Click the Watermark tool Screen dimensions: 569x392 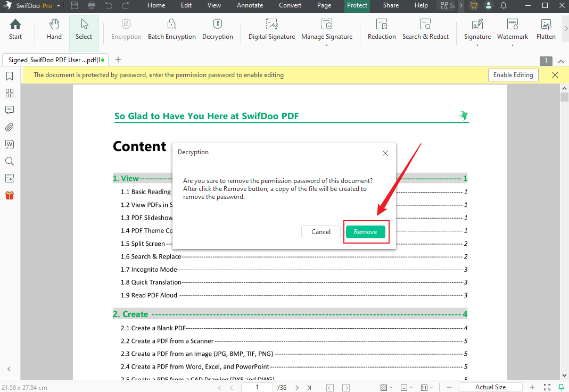pyautogui.click(x=512, y=29)
